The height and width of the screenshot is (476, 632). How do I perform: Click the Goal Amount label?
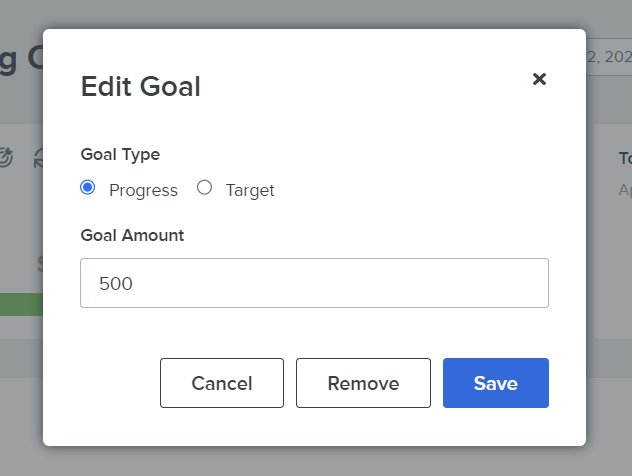(132, 235)
